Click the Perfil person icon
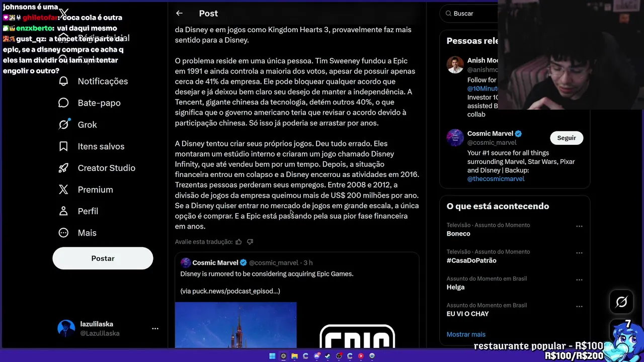Viewport: 644px width, 362px height. pyautogui.click(x=63, y=211)
